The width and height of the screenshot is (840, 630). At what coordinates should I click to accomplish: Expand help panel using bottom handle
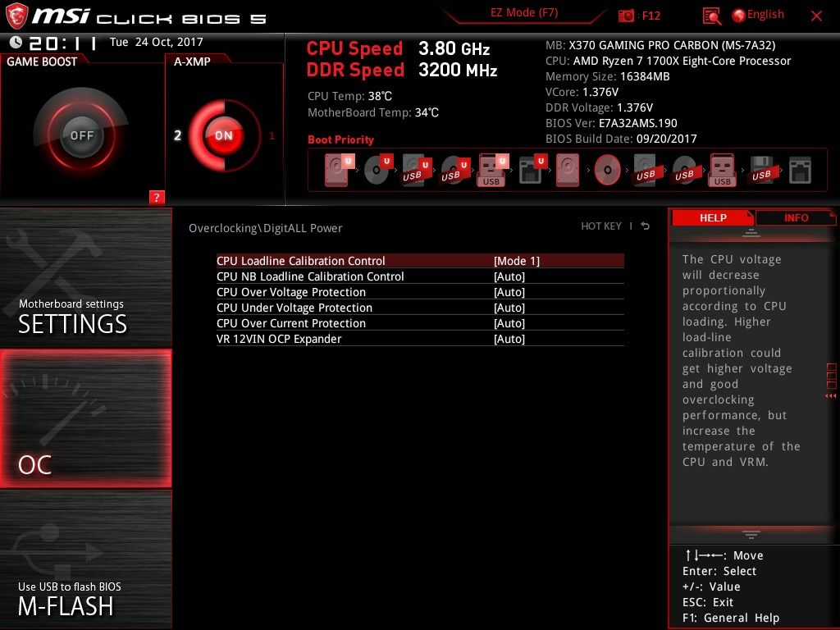[x=751, y=534]
